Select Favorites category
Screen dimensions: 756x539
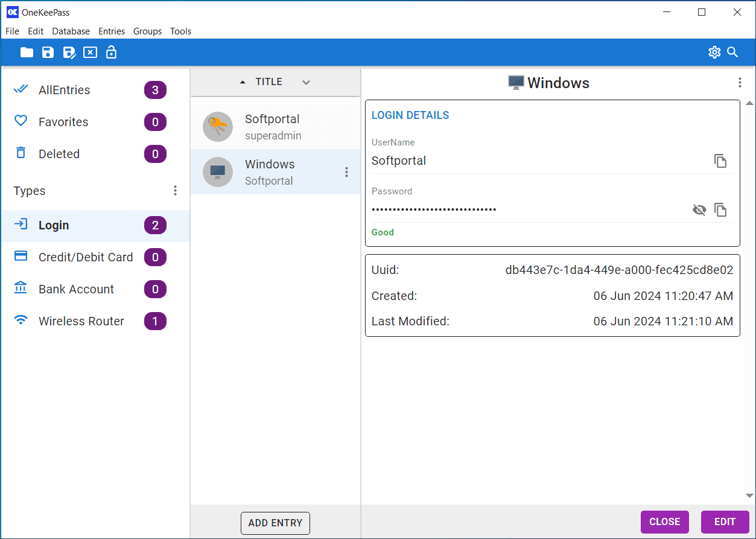(95, 122)
